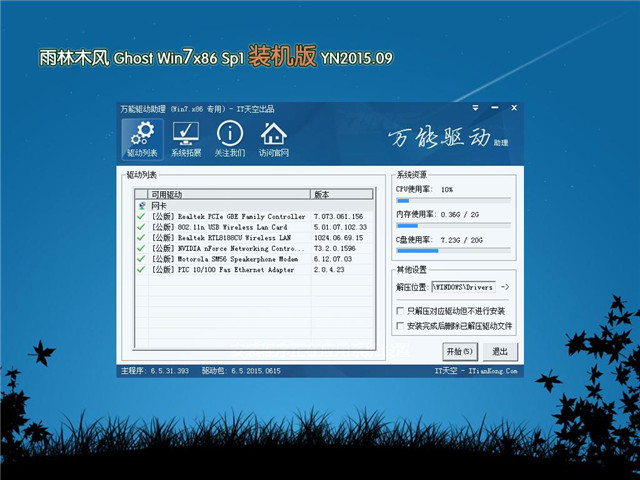
Task: Click the 解压位置 path input field
Action: coord(464,287)
